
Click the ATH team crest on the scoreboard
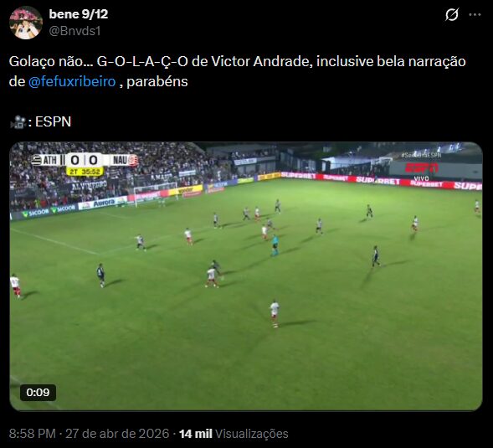tap(36, 160)
